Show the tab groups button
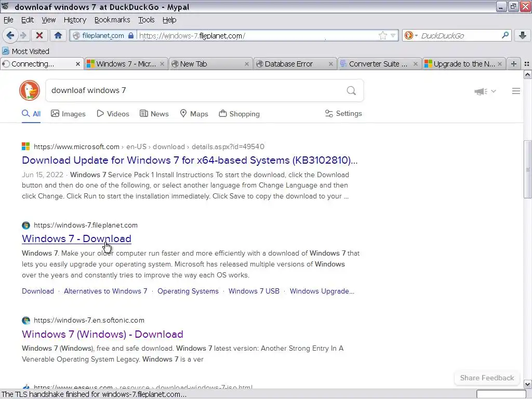532x399 pixels. point(527,64)
